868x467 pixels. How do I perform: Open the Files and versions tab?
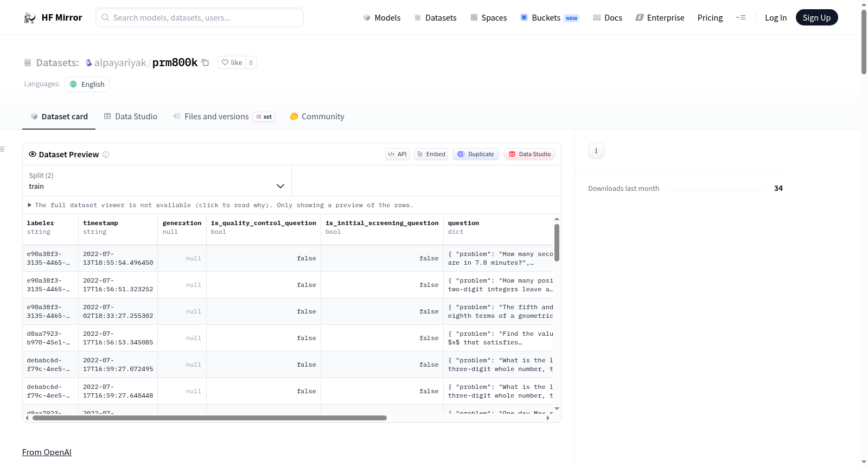pyautogui.click(x=224, y=117)
